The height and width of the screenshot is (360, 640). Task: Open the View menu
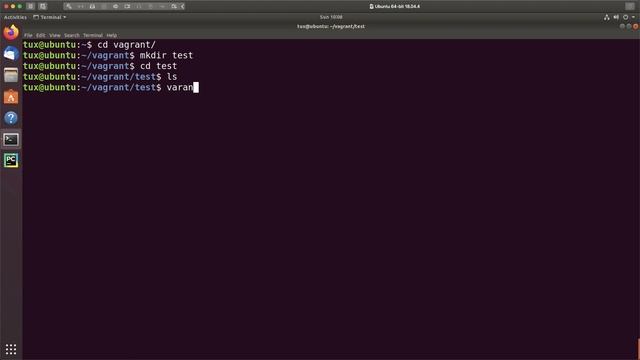pyautogui.click(x=55, y=36)
